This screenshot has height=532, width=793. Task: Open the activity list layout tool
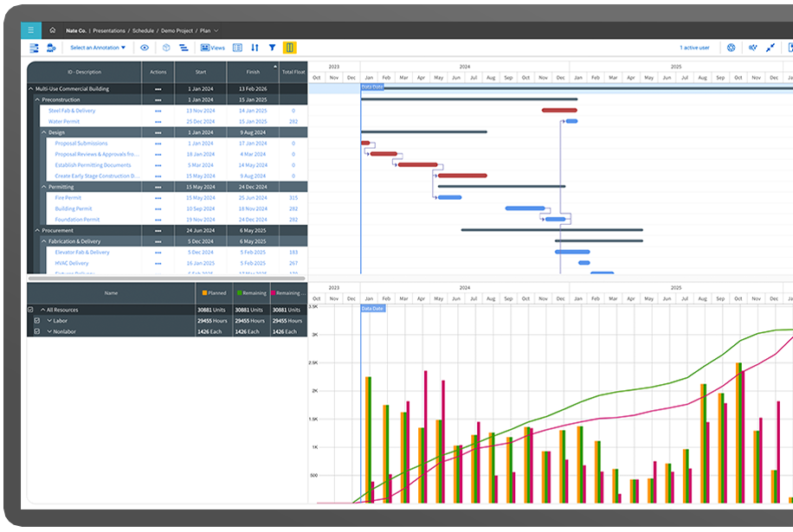(35, 48)
